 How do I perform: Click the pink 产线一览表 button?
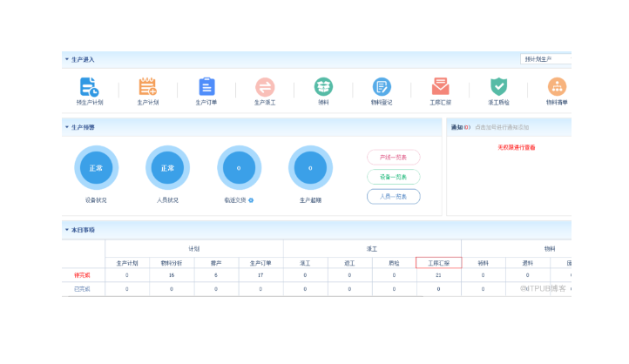click(394, 157)
